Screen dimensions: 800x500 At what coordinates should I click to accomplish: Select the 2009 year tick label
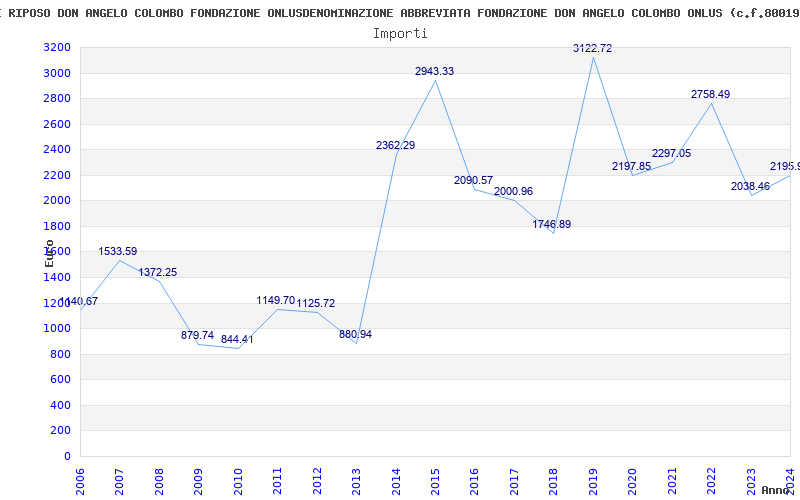pyautogui.click(x=198, y=481)
